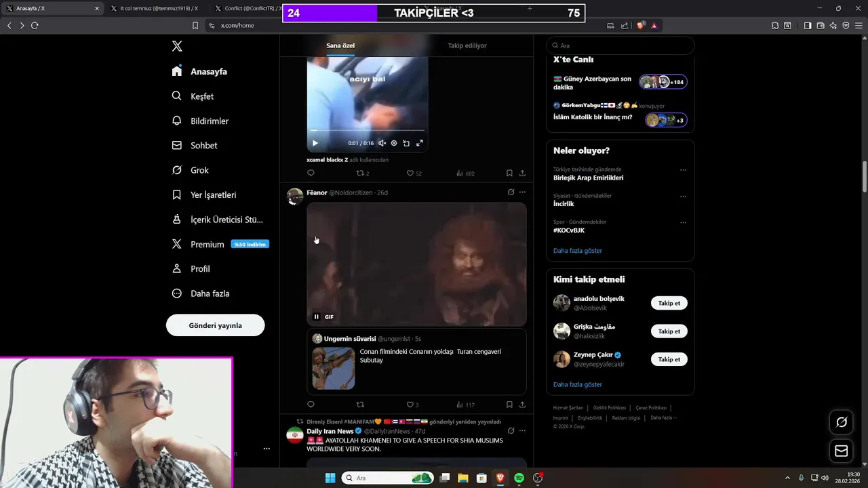Open Conan film image thumbnail
Image resolution: width=868 pixels, height=488 pixels.
[x=334, y=368]
